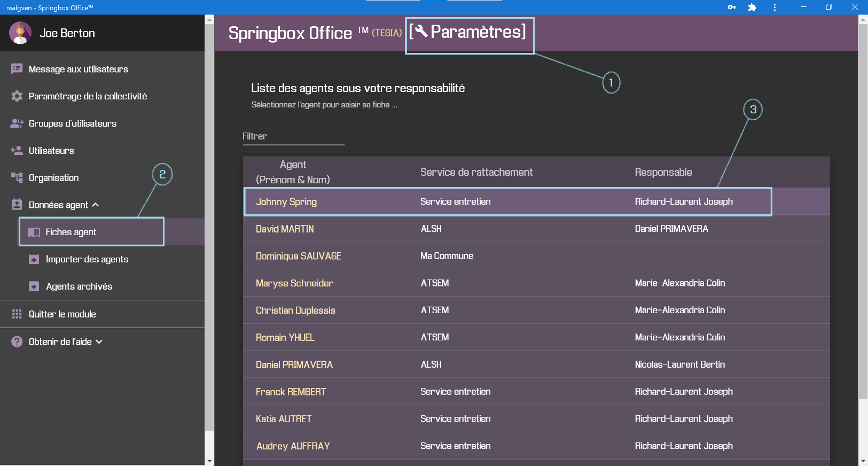Click the Service de rattachement column header

pyautogui.click(x=476, y=172)
